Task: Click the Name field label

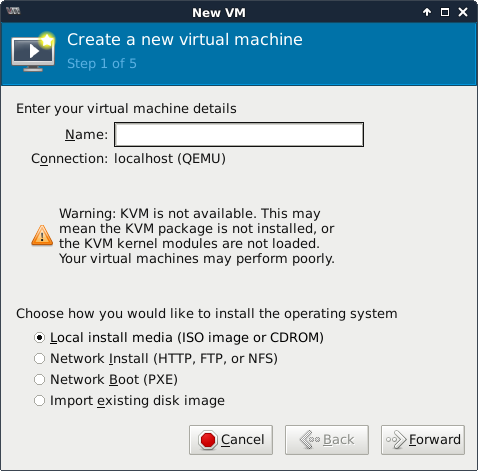Action: pos(86,135)
